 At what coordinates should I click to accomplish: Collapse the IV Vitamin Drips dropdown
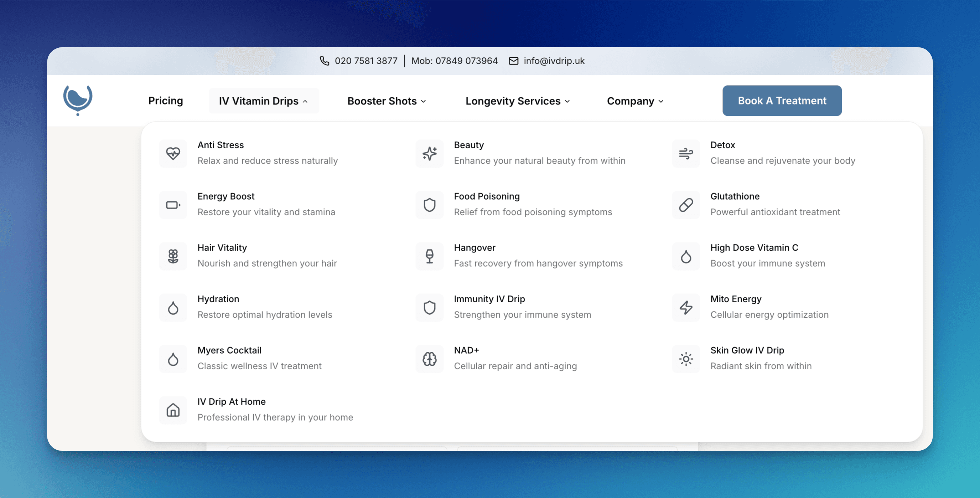(x=263, y=101)
